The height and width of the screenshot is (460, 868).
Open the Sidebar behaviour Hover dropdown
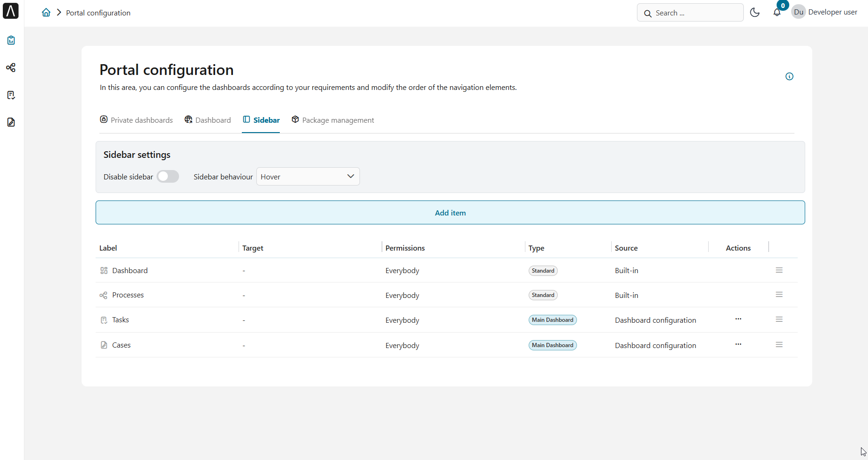click(x=308, y=177)
